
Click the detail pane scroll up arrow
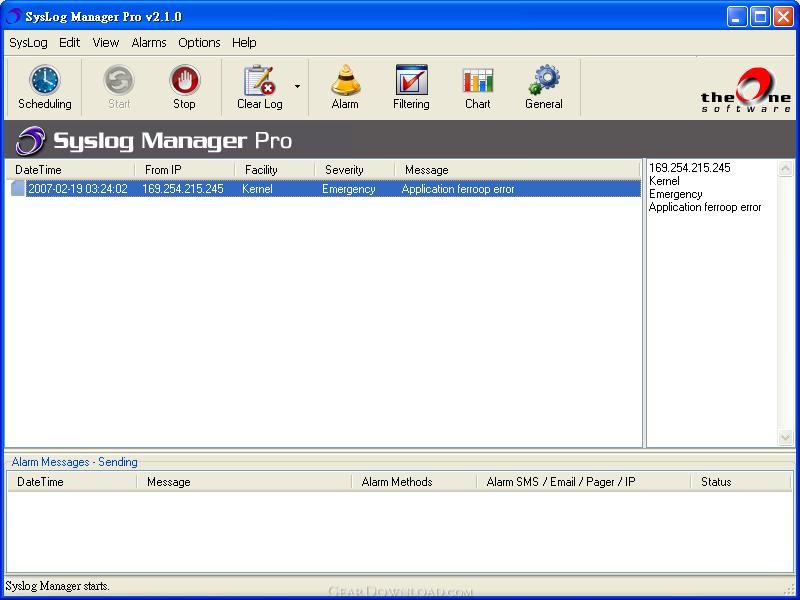click(785, 168)
